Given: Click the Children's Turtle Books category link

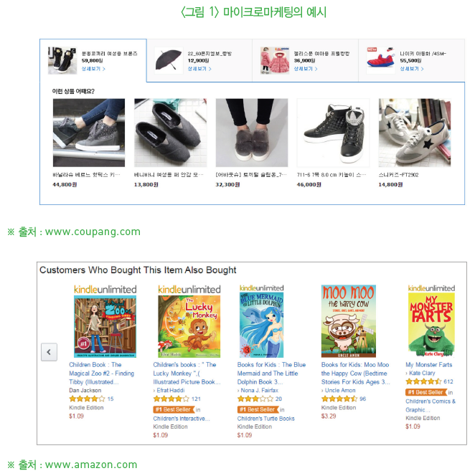Looking at the screenshot, I should (266, 419).
